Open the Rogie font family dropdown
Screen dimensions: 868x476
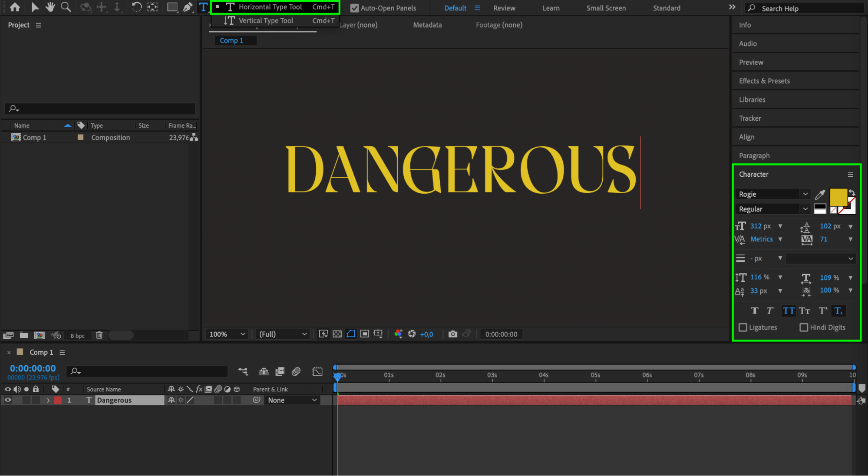pyautogui.click(x=805, y=194)
